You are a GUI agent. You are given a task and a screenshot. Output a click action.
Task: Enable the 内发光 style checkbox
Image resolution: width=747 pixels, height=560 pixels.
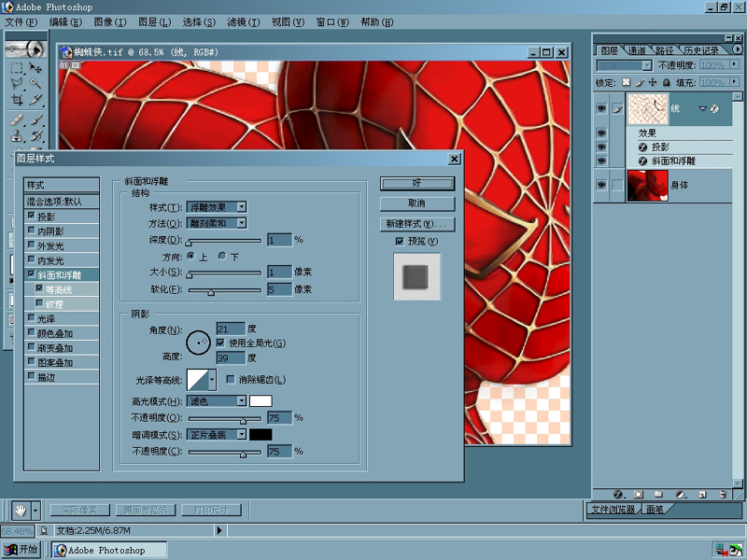pyautogui.click(x=32, y=259)
